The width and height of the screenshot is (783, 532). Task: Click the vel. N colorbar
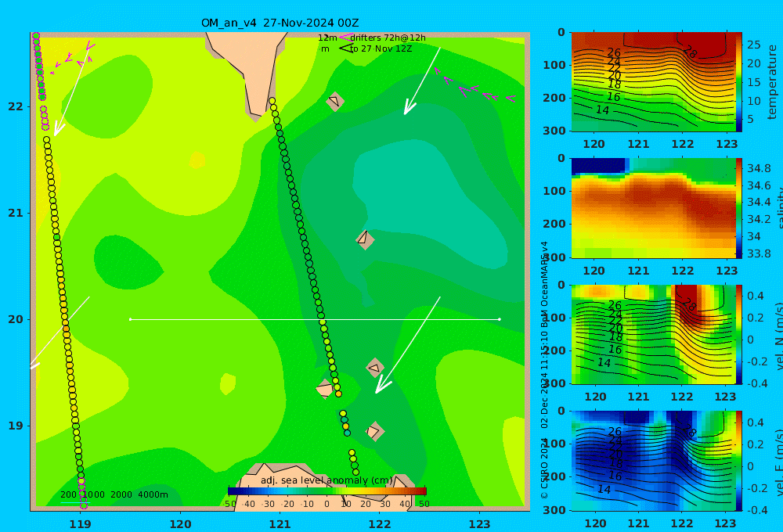point(739,334)
